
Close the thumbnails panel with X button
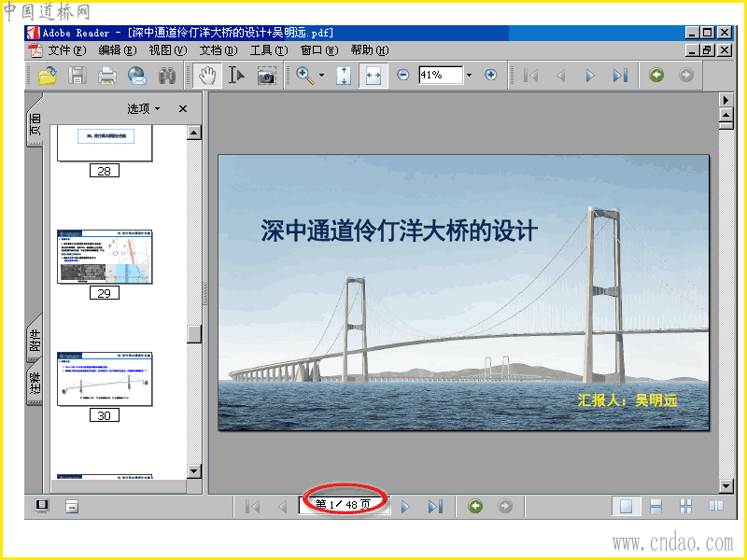point(183,108)
